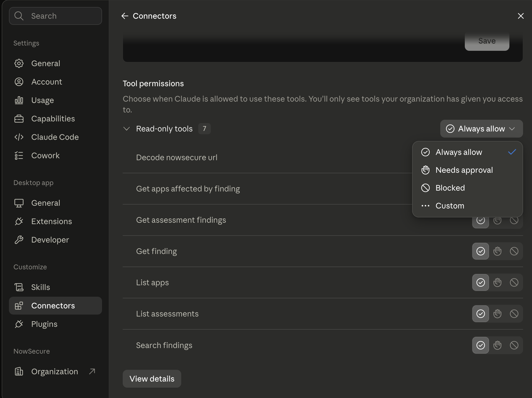Image resolution: width=532 pixels, height=398 pixels.
Task: Click the Organization building icon
Action: coord(19,371)
